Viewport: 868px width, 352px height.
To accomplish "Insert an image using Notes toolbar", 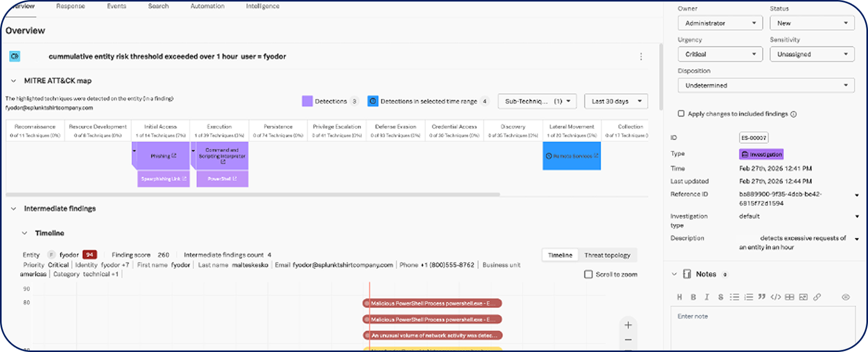I will (803, 297).
